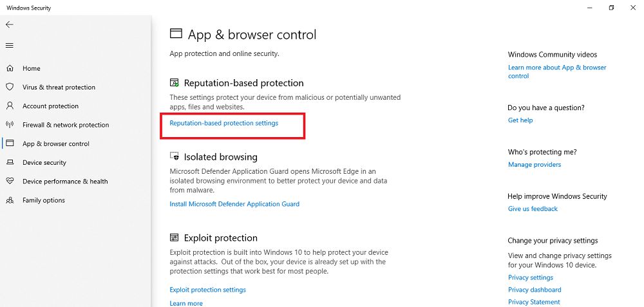Open Exploit protection settings link

(207, 290)
